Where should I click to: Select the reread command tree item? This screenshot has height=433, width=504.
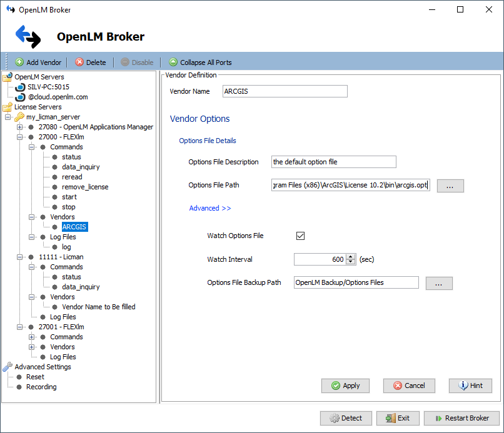point(72,177)
